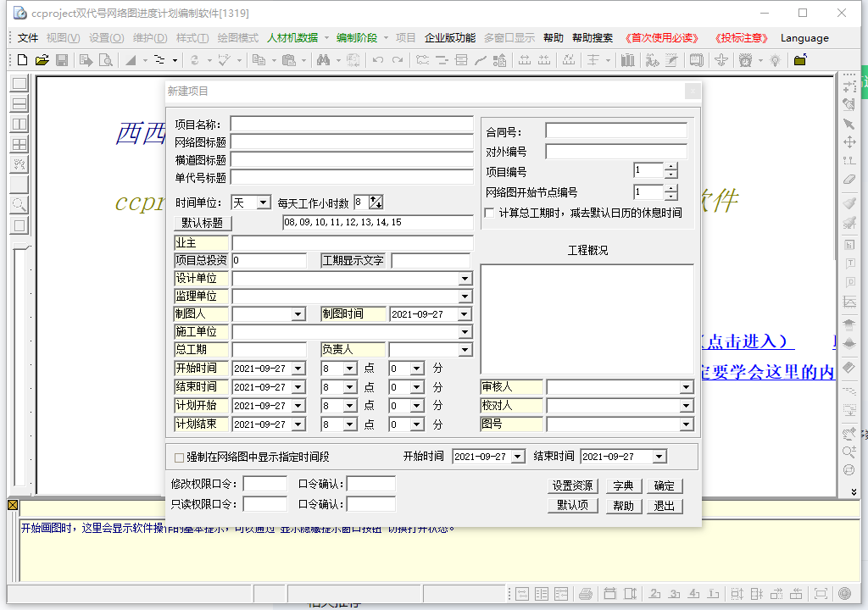Image resolution: width=868 pixels, height=610 pixels.
Task: Click the 项目名称 input field
Action: pyautogui.click(x=351, y=125)
